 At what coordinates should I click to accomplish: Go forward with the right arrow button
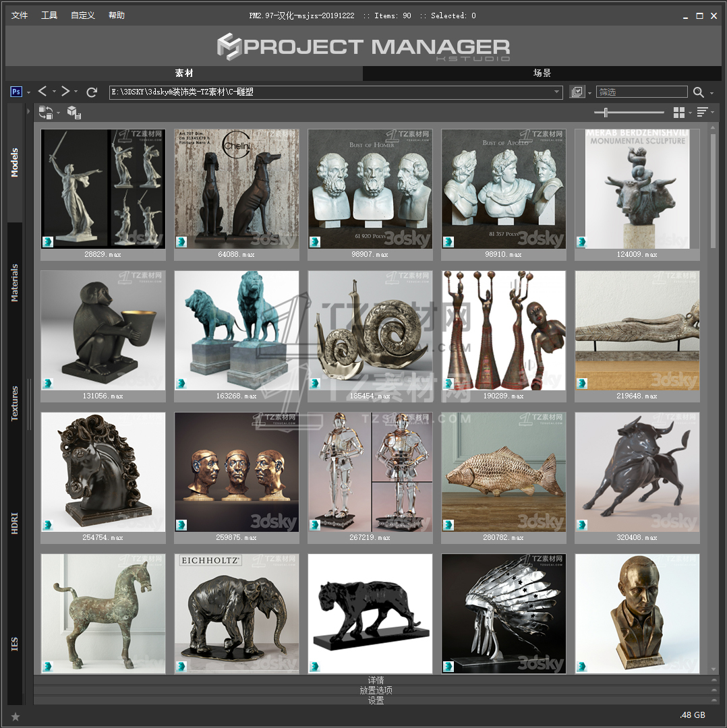pos(65,92)
